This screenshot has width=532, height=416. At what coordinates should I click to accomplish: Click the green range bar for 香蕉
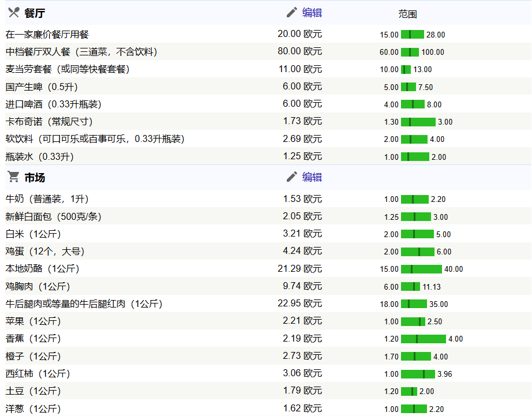click(x=424, y=339)
